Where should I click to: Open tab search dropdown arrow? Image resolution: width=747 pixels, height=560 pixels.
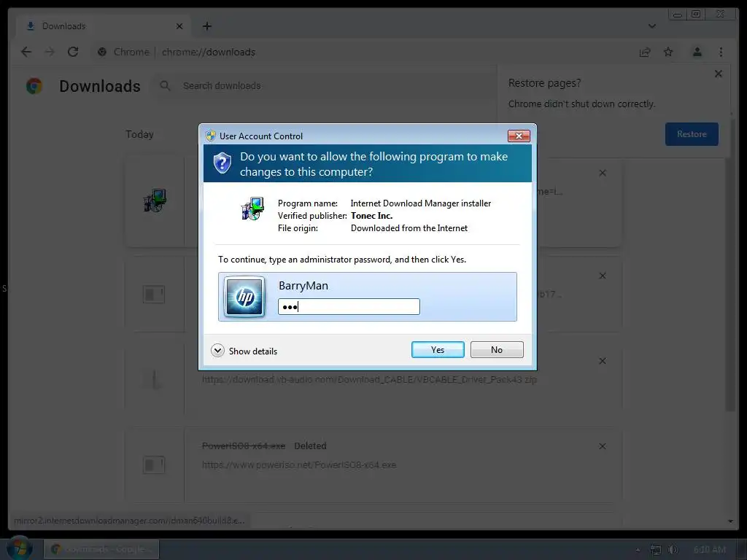point(651,26)
